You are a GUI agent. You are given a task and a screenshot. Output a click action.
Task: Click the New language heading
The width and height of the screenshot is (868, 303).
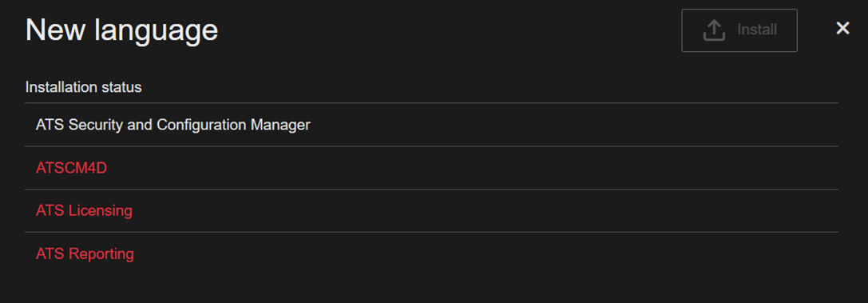click(x=122, y=30)
